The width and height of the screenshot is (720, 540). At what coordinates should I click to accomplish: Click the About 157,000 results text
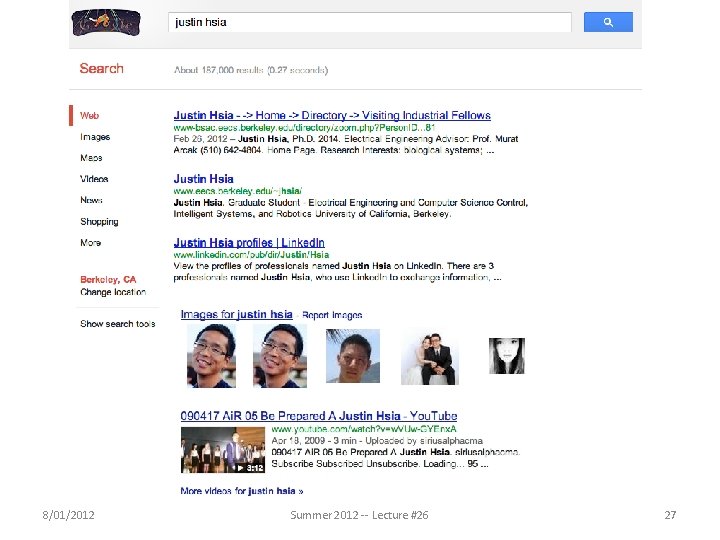click(251, 70)
